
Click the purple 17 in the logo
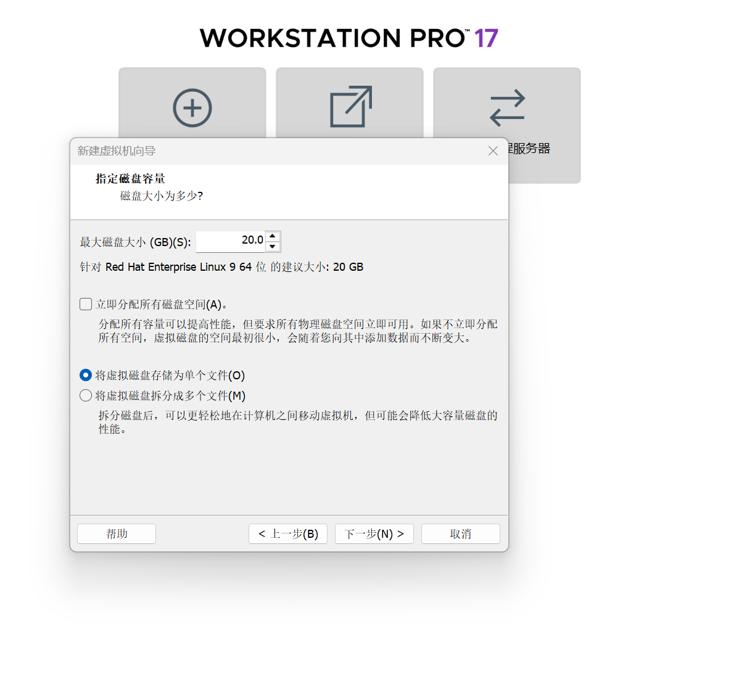(x=487, y=38)
